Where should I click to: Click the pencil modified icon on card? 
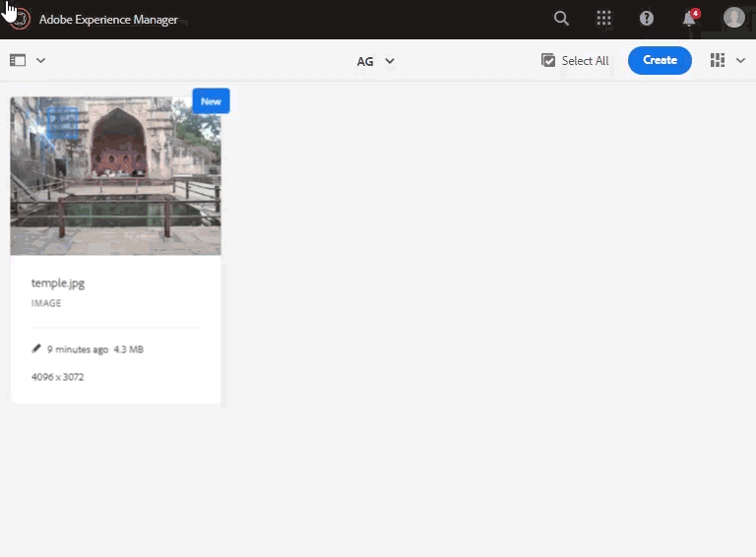point(36,348)
